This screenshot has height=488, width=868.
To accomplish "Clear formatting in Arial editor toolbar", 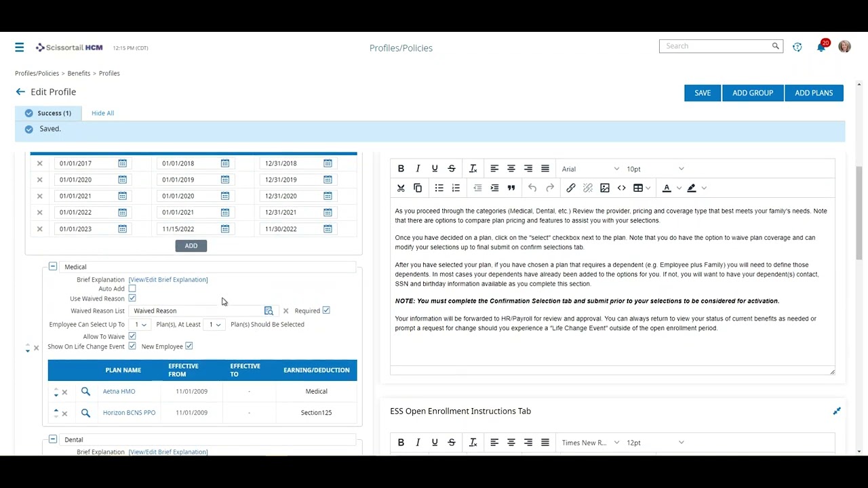I will click(473, 169).
